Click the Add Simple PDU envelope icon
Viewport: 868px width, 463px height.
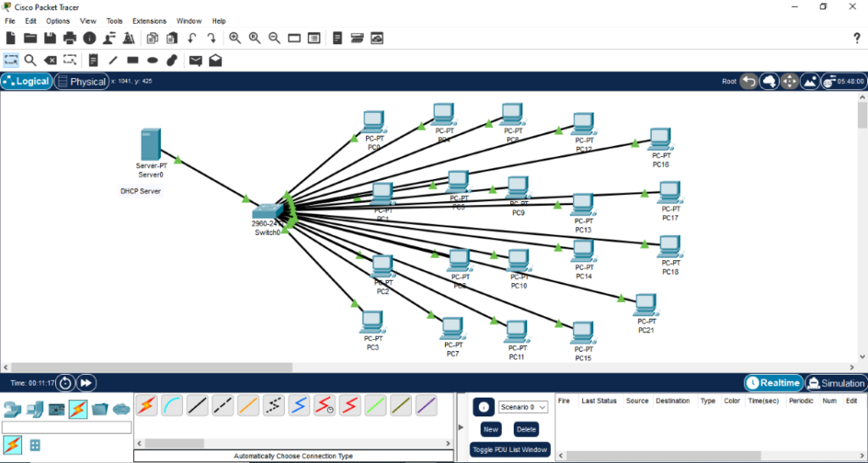tap(196, 60)
